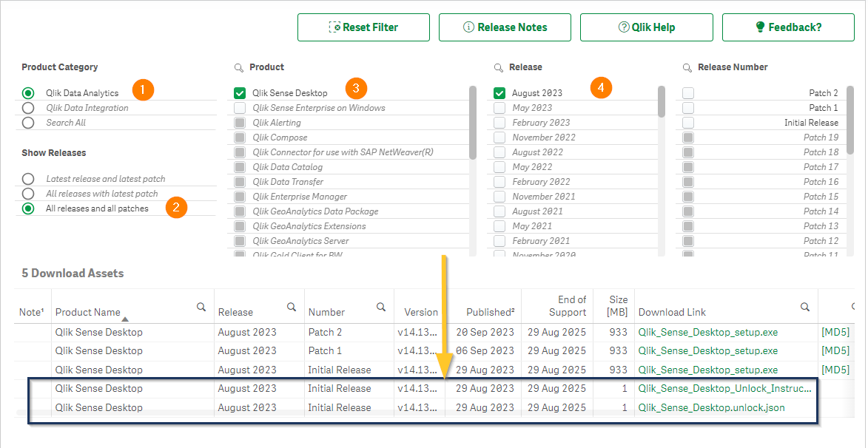This screenshot has height=448, width=868.
Task: Check the Patch 2 release number checkbox
Action: coord(688,93)
